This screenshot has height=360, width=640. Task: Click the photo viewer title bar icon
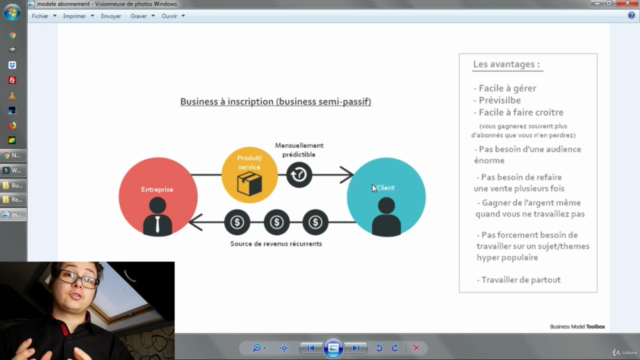(31, 4)
